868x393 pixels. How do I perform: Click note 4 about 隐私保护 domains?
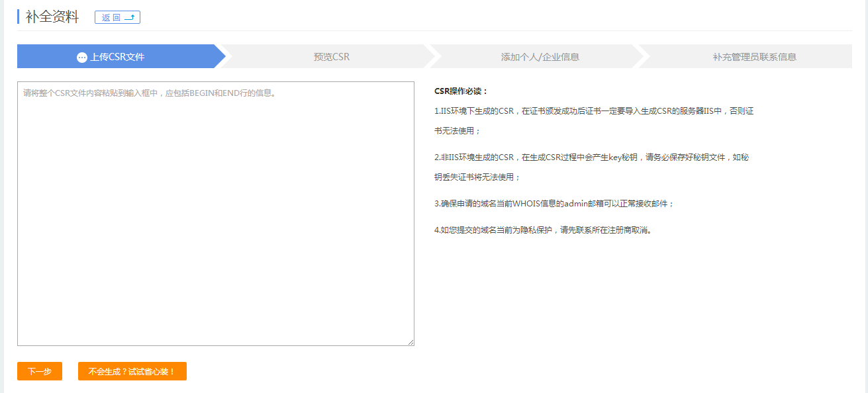pos(543,230)
